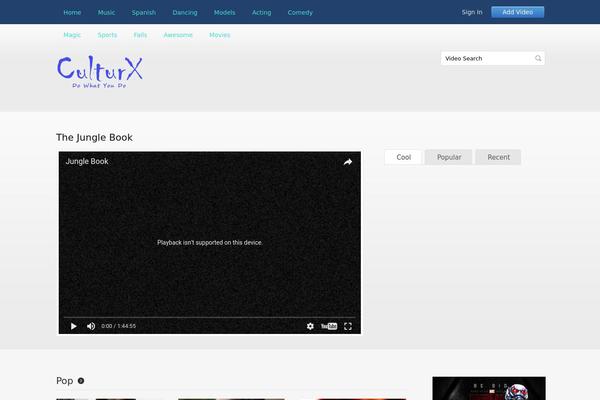Click the 0:00 / 1:44:55 time display
The width and height of the screenshot is (600, 400).
[118, 326]
